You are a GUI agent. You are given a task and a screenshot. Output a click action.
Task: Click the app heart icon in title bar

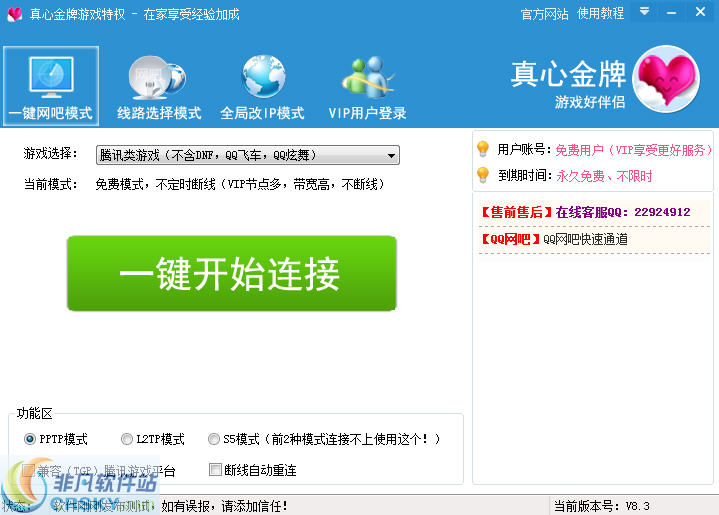[x=15, y=14]
